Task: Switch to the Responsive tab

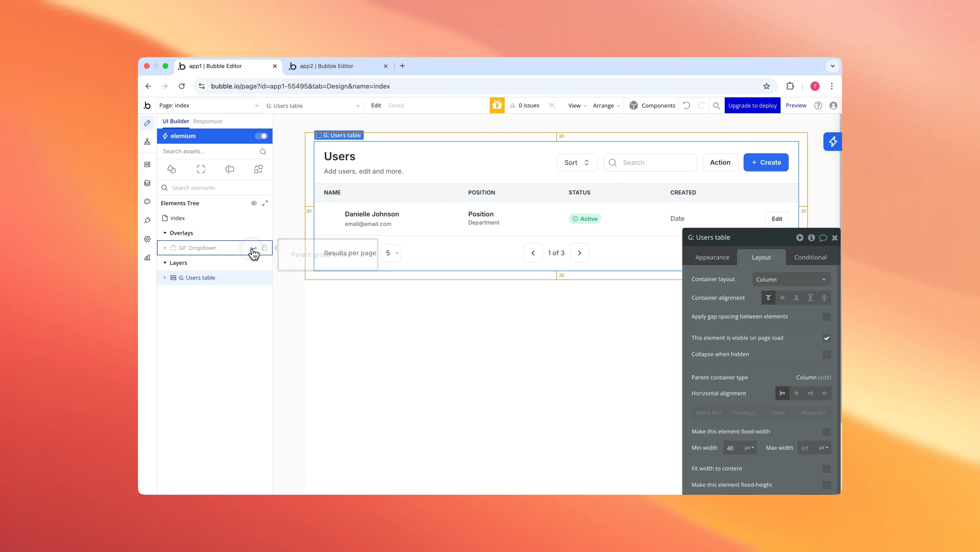Action: pos(208,121)
